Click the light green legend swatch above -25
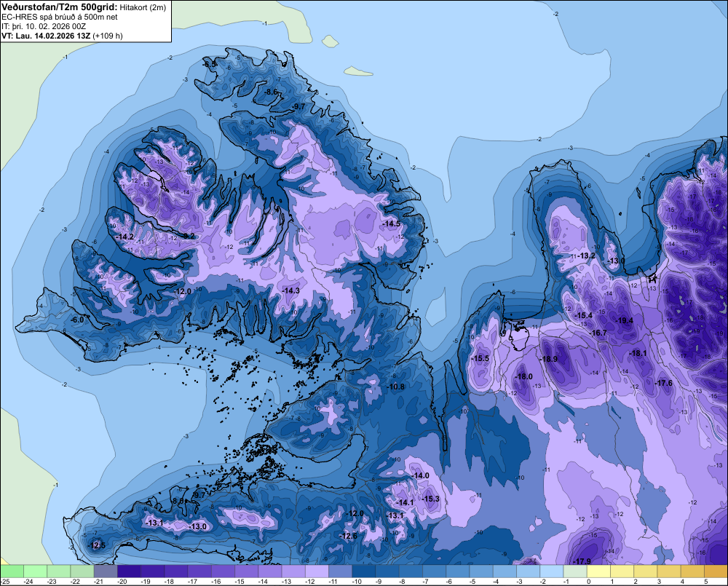 [12, 571]
